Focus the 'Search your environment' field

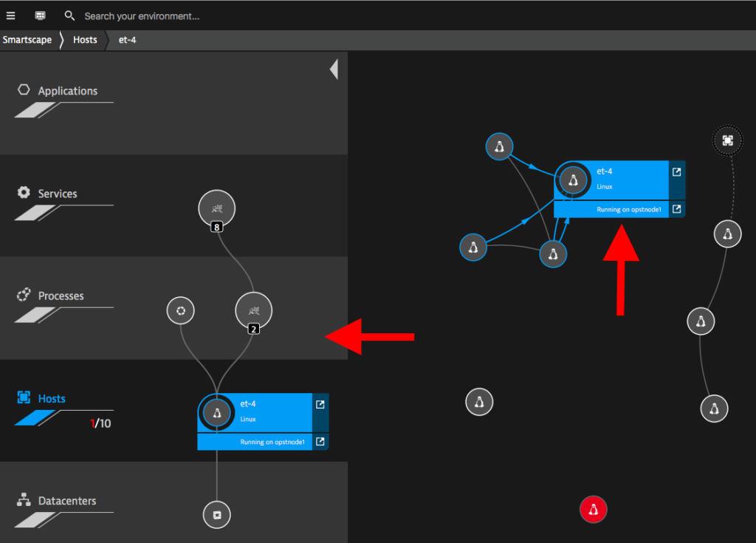tap(142, 16)
